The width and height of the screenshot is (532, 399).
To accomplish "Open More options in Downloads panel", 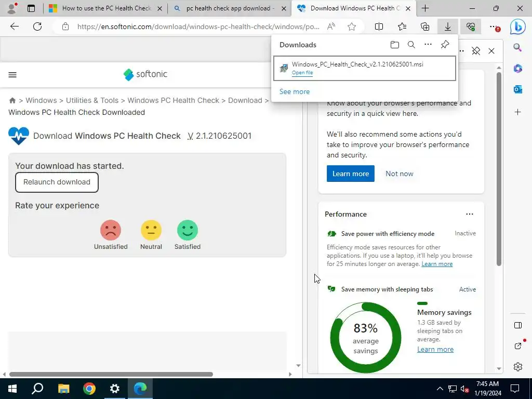I will 428,45.
